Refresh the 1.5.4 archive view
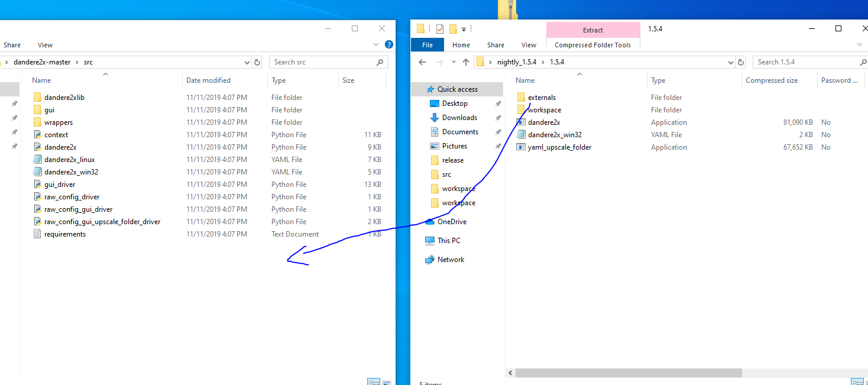The image size is (868, 385). coord(742,62)
